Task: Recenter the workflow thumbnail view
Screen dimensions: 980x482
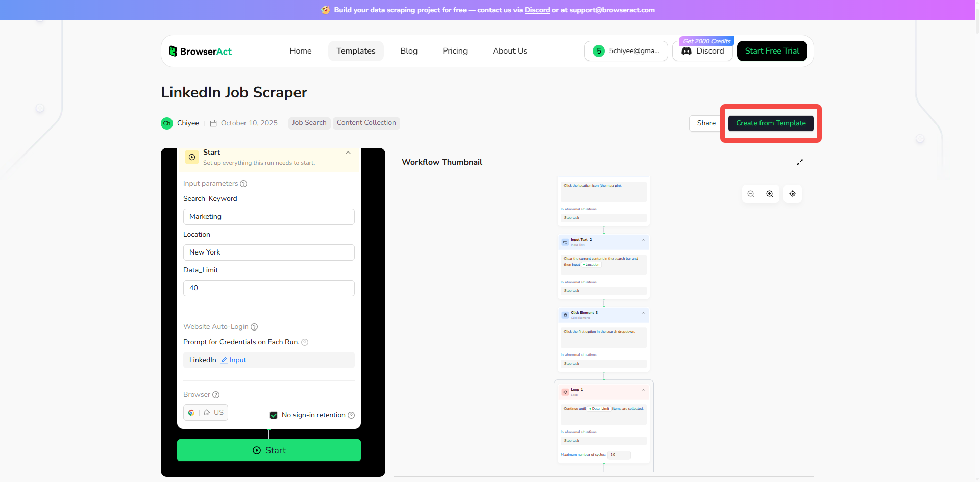Action: pos(793,194)
